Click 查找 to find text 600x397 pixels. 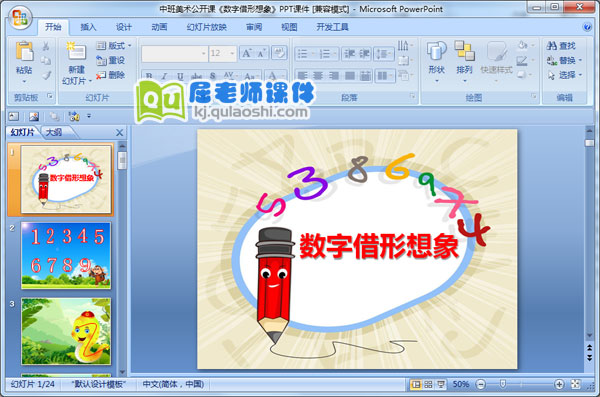[x=561, y=46]
